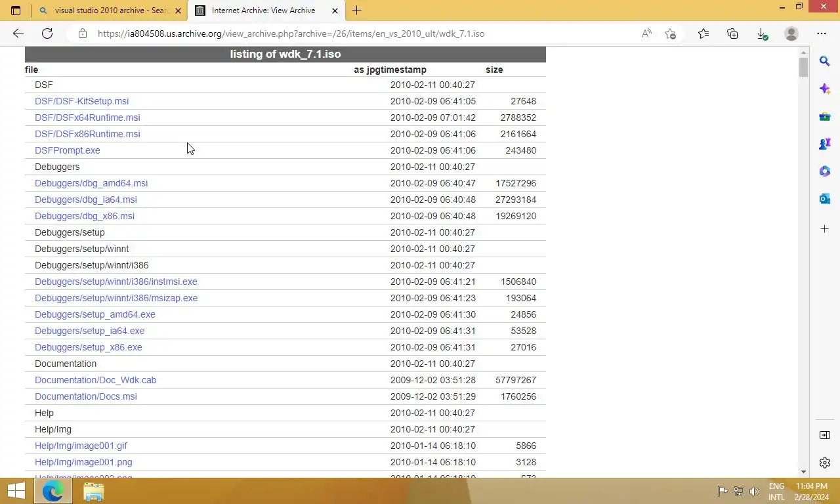Open the instmsi.exe file link
Screen dimensions: 840x504
tap(116, 282)
